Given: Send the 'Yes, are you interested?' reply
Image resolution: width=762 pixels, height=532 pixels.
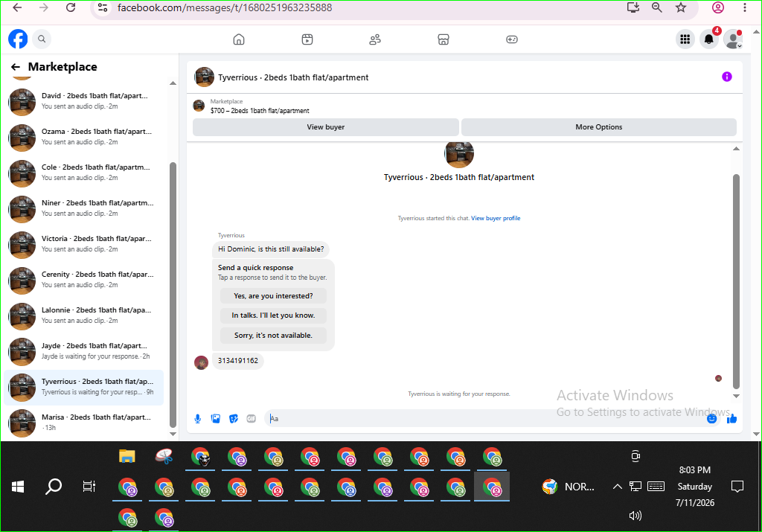Looking at the screenshot, I should point(273,296).
